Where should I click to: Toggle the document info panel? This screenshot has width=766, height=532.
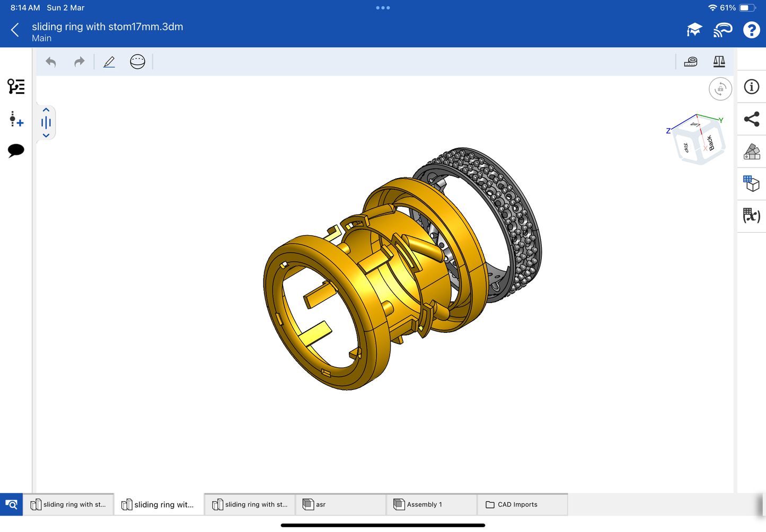point(751,87)
